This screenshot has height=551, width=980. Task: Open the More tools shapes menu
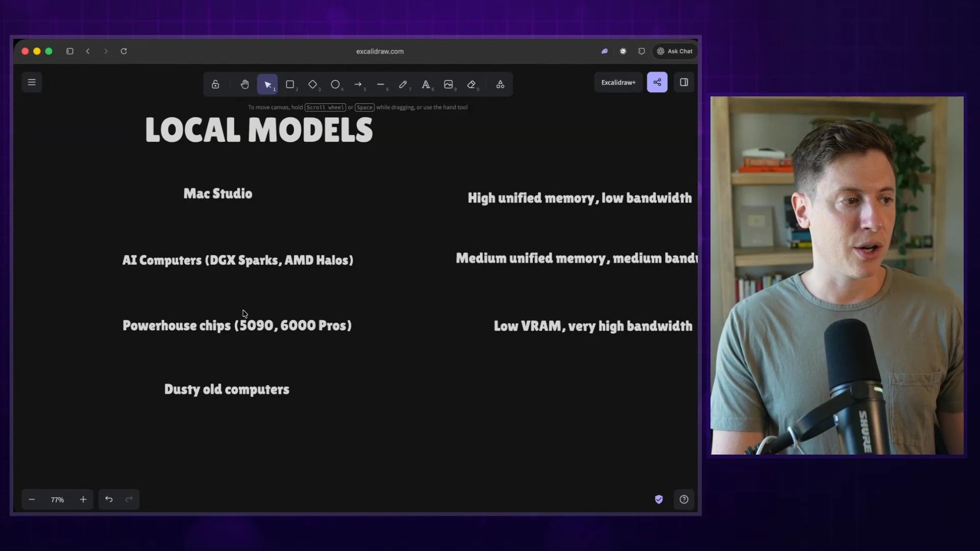coord(500,84)
